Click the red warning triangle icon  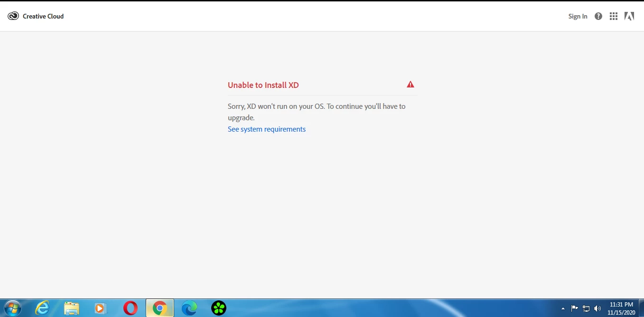411,85
